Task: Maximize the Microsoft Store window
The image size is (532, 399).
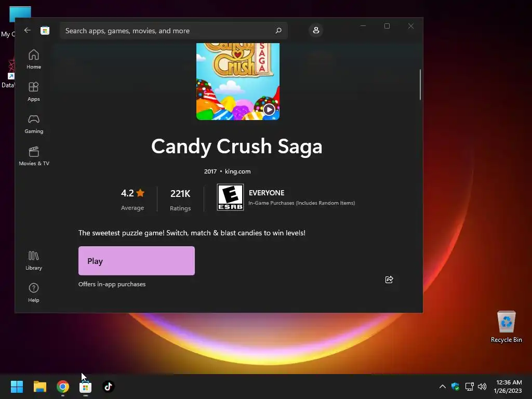Action: tap(387, 26)
